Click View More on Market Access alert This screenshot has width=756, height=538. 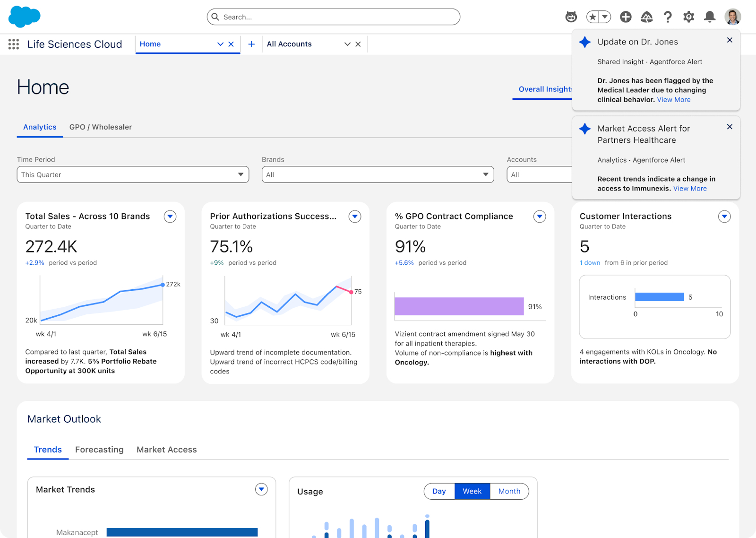click(x=690, y=189)
